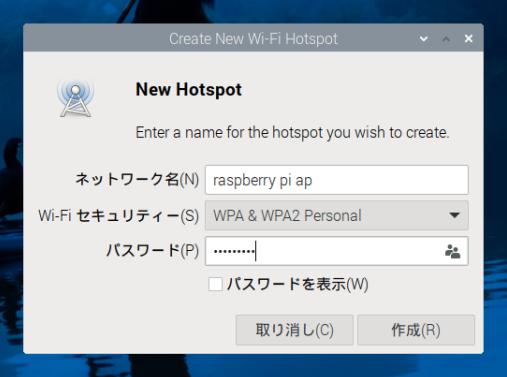
Task: Click the パスワード(P) label
Action: pos(153,250)
